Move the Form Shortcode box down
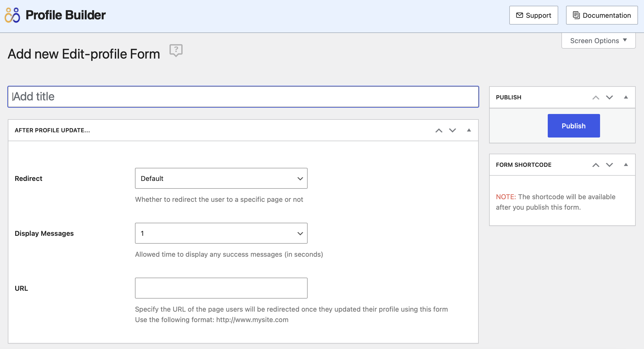Viewport: 644px width, 349px height. 609,165
